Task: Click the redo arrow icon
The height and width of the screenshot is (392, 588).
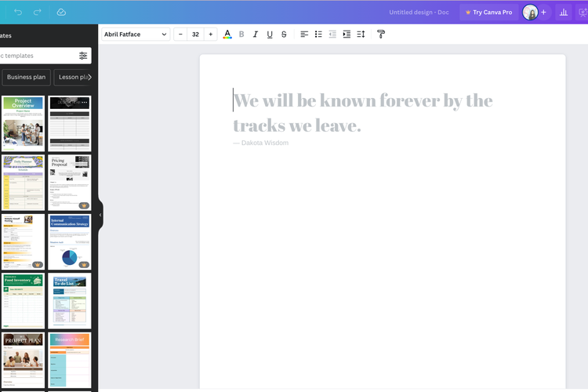Action: [x=38, y=13]
